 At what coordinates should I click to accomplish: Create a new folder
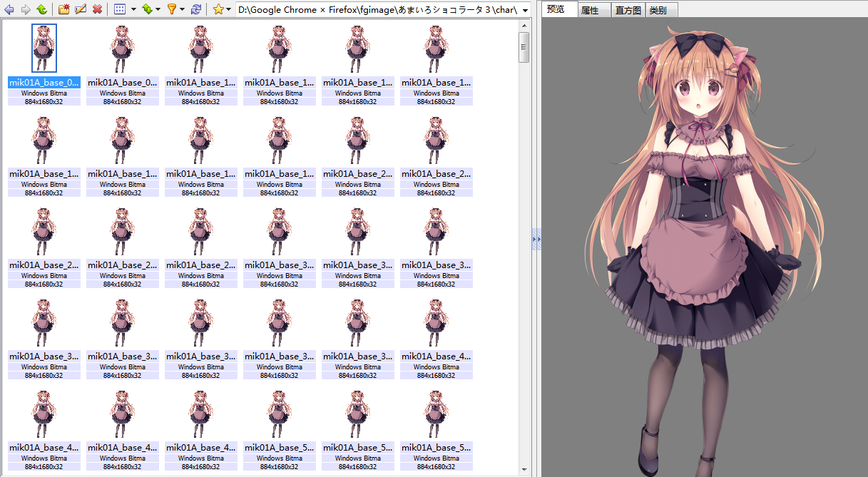(x=64, y=10)
